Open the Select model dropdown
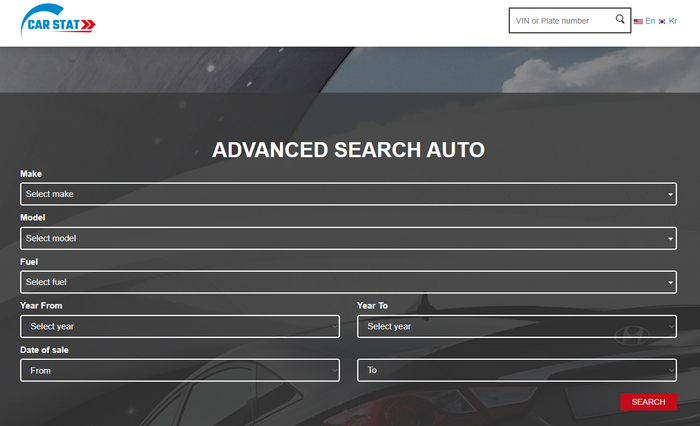The image size is (700, 426). tap(348, 238)
